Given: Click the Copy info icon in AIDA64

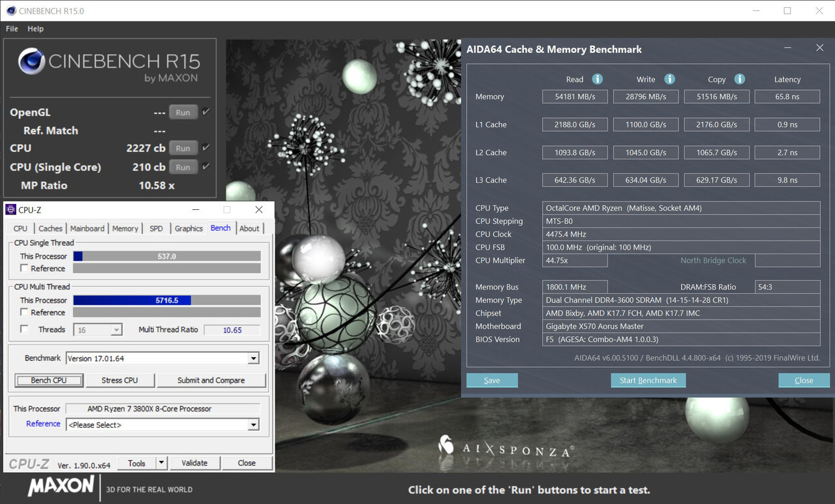Looking at the screenshot, I should 740,79.
